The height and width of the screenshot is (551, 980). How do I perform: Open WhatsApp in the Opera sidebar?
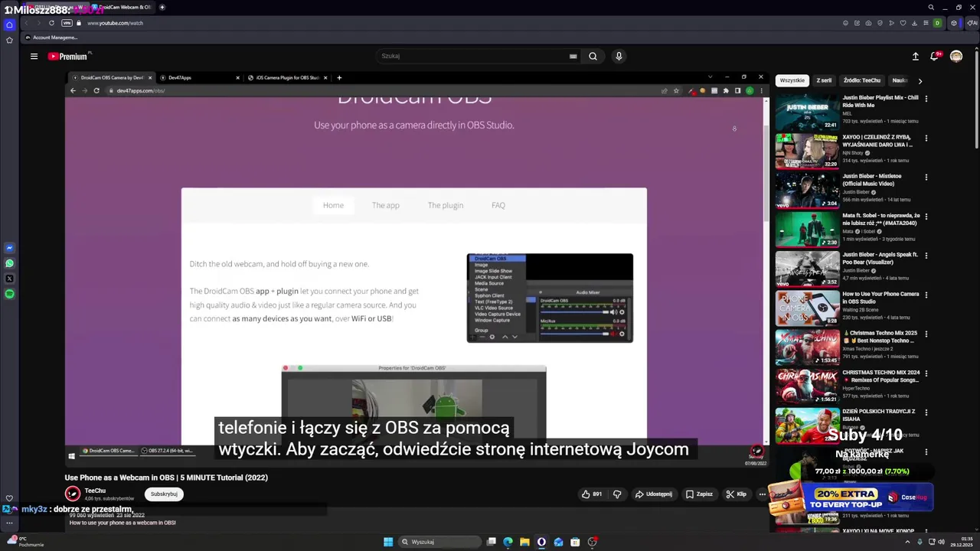tap(9, 263)
